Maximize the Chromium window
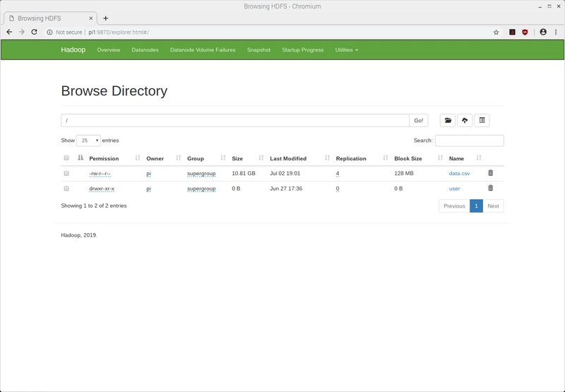 tap(549, 6)
